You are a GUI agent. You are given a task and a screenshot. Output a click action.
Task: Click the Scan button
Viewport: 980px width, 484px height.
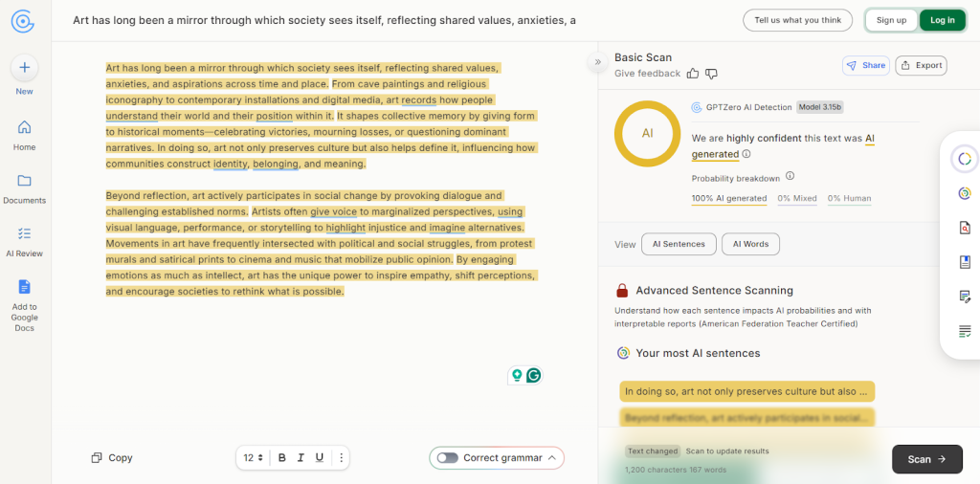coord(926,459)
